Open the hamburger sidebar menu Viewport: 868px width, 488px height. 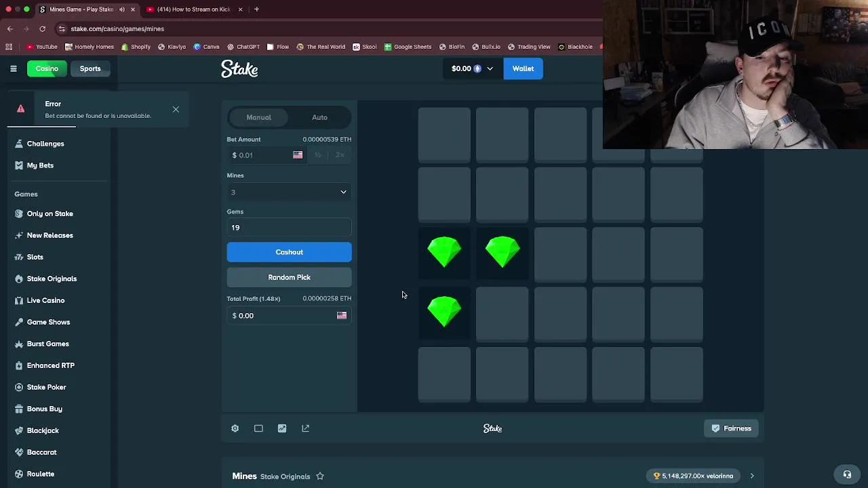[14, 68]
